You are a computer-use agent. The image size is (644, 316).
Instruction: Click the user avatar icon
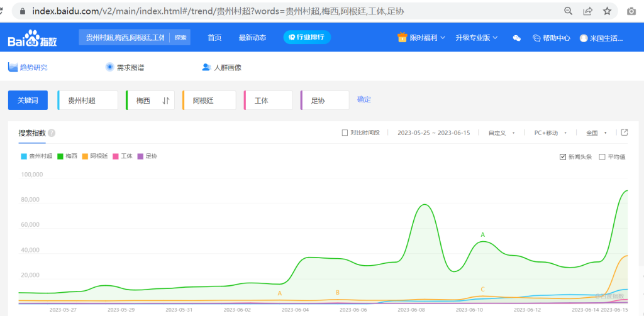coord(584,38)
